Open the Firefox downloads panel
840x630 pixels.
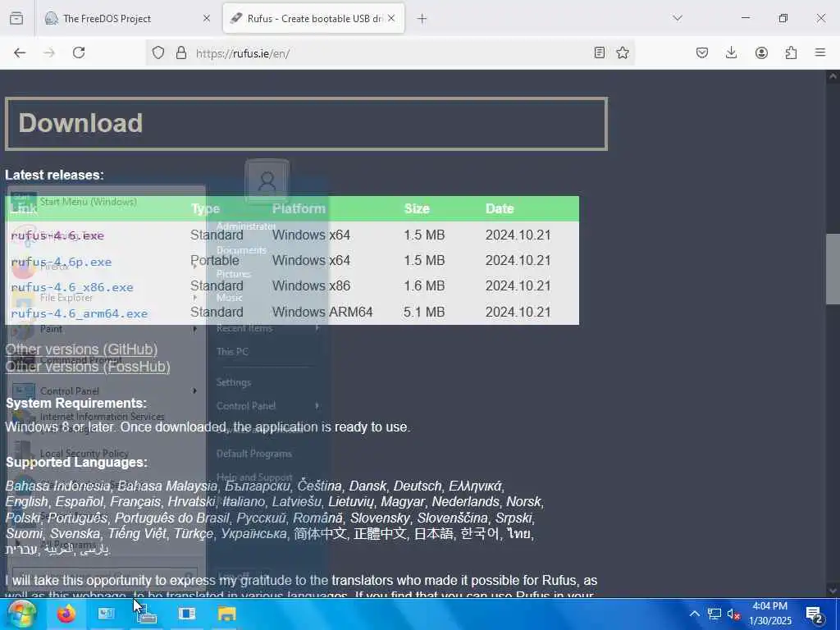(731, 52)
